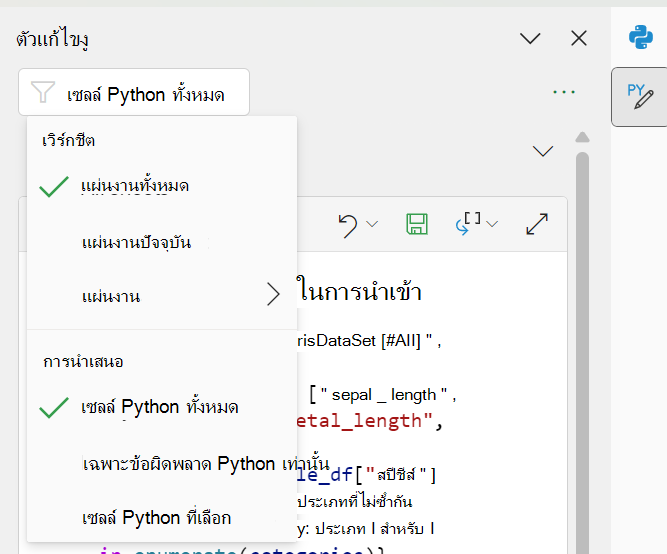Screen dimensions: 667x554
Task: Click the filter funnel icon
Action: coord(43,92)
